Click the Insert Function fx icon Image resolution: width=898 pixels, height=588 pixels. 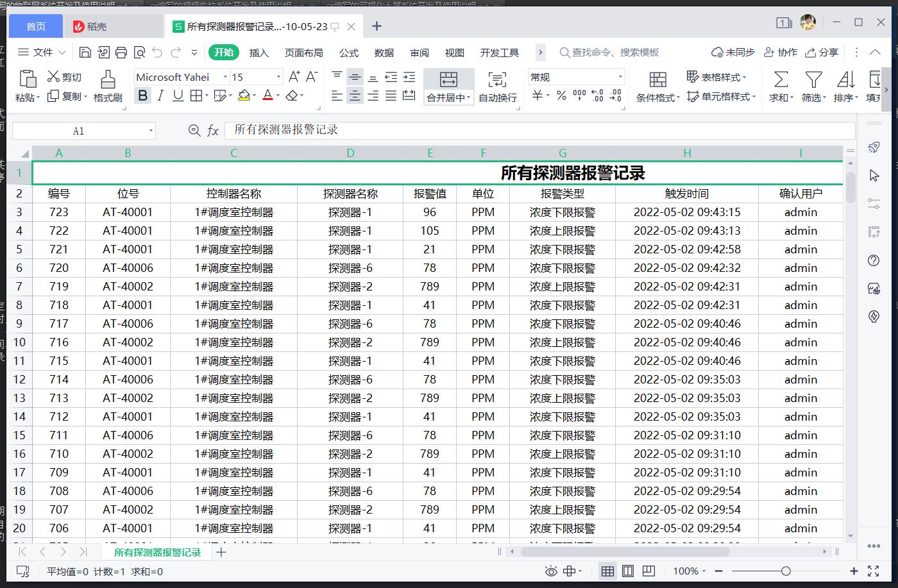click(213, 131)
